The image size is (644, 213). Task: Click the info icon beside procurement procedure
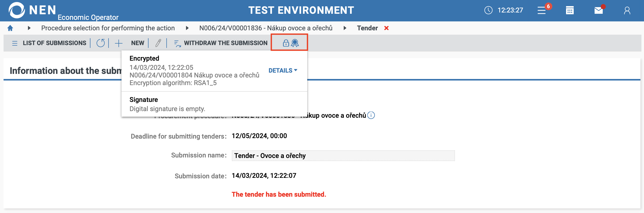click(x=371, y=115)
